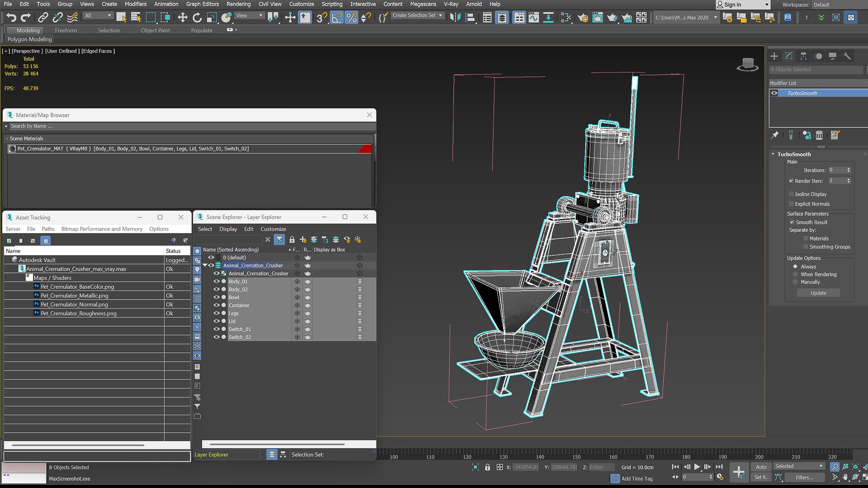Viewport: 868px width, 488px height.
Task: Lock selection with the padlock icon
Action: coord(487,467)
